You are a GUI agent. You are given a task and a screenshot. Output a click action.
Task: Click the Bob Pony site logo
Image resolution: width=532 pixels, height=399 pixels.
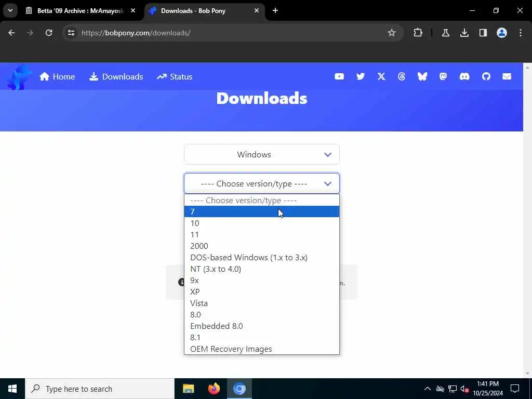tap(19, 77)
